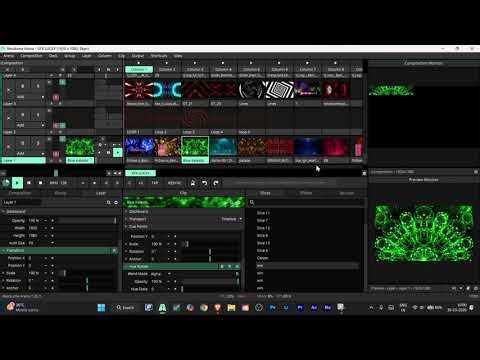Image resolution: width=480 pixels, height=360 pixels.
Task: Click the icon in Preview Monitor header corner
Action: coord(476,172)
